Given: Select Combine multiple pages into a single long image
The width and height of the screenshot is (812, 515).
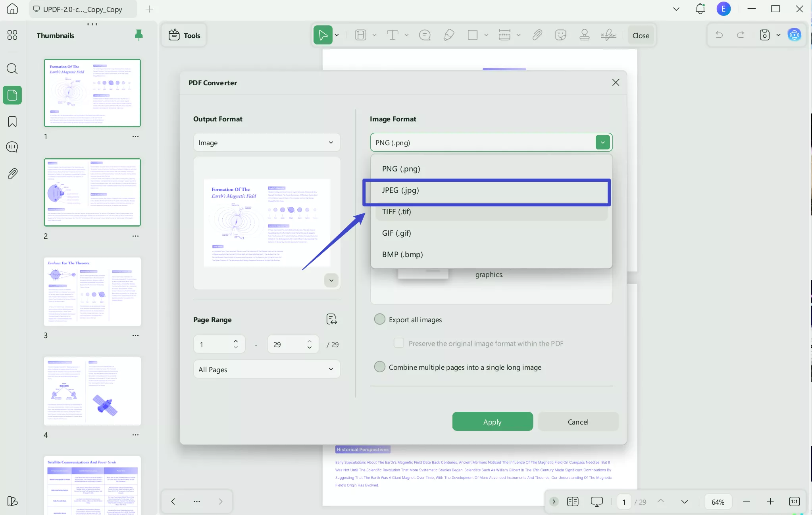Looking at the screenshot, I should click(x=379, y=367).
